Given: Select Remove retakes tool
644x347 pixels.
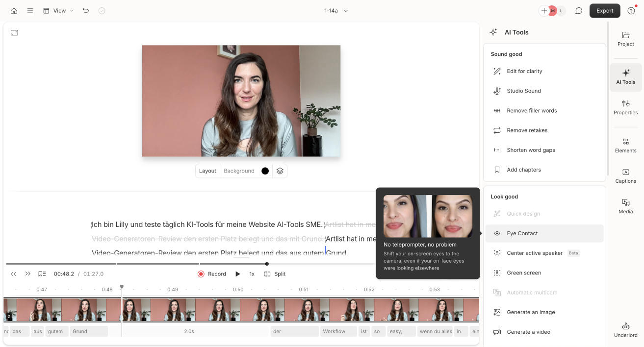Looking at the screenshot, I should click(544, 130).
